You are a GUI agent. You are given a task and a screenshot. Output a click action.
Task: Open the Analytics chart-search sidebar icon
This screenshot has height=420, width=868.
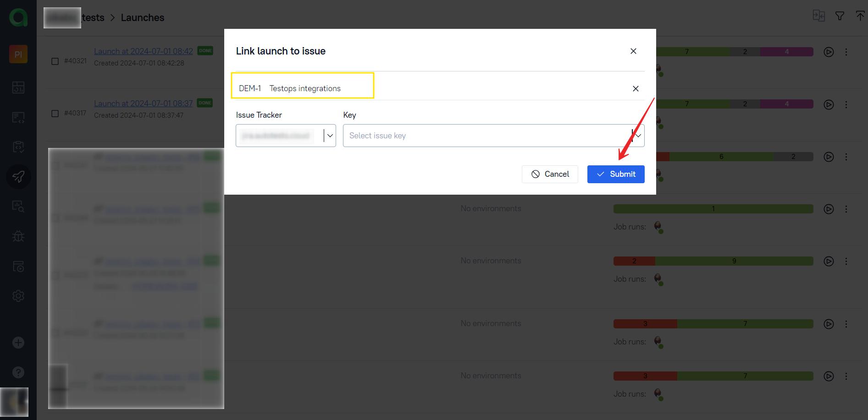(18, 206)
